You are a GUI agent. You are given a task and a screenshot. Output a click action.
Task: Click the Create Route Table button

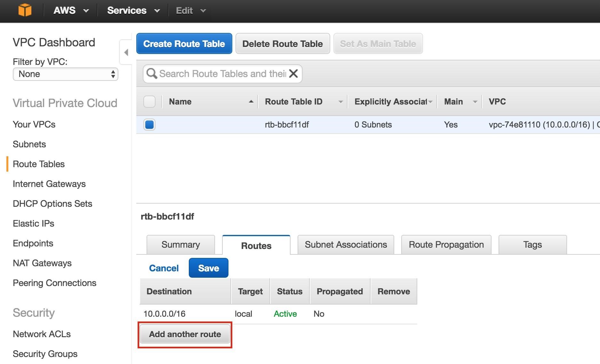click(x=184, y=43)
